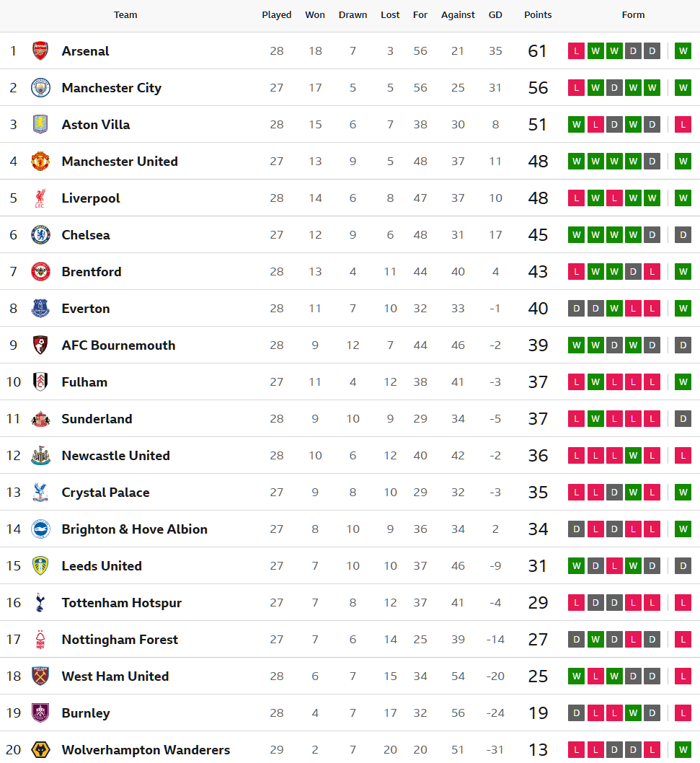
Task: Open the Aston Villa team link
Action: (x=96, y=125)
